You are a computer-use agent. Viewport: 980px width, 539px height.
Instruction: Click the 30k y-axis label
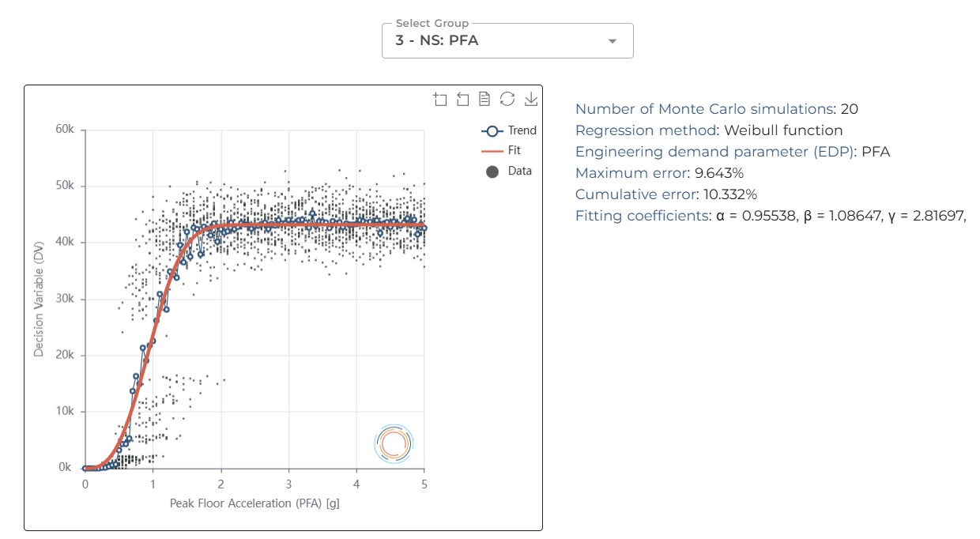click(x=64, y=299)
